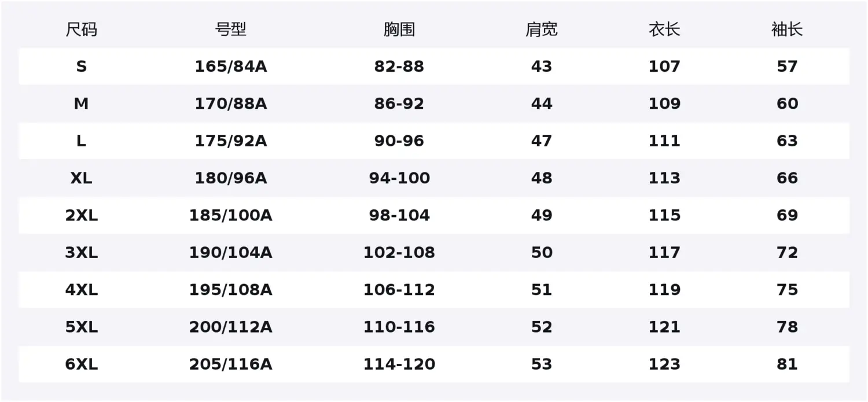
Task: Select shoulder width value 51
Action: point(541,290)
